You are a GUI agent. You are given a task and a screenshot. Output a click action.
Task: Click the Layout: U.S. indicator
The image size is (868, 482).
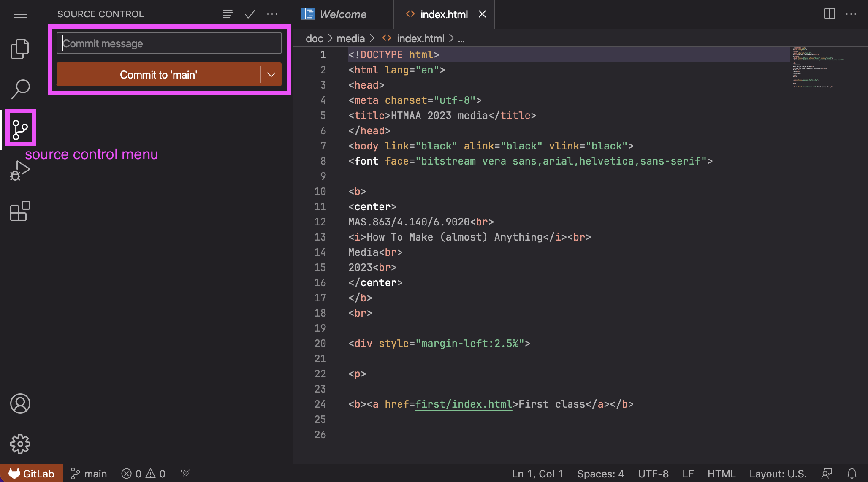(x=778, y=474)
